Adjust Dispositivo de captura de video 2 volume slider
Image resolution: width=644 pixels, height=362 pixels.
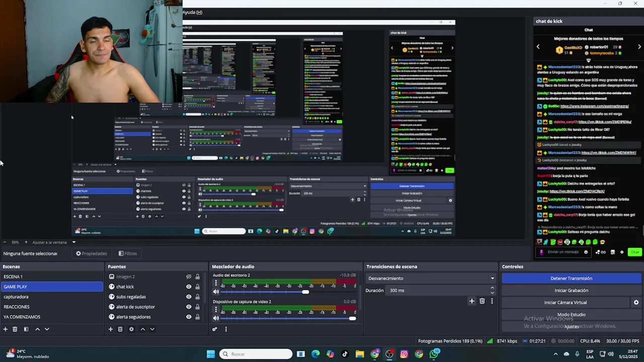[352, 318]
